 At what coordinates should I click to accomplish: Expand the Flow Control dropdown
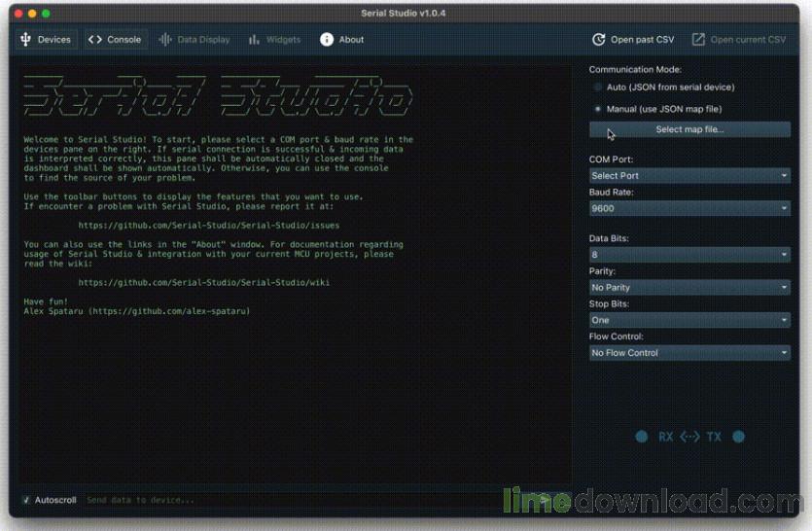coord(689,353)
